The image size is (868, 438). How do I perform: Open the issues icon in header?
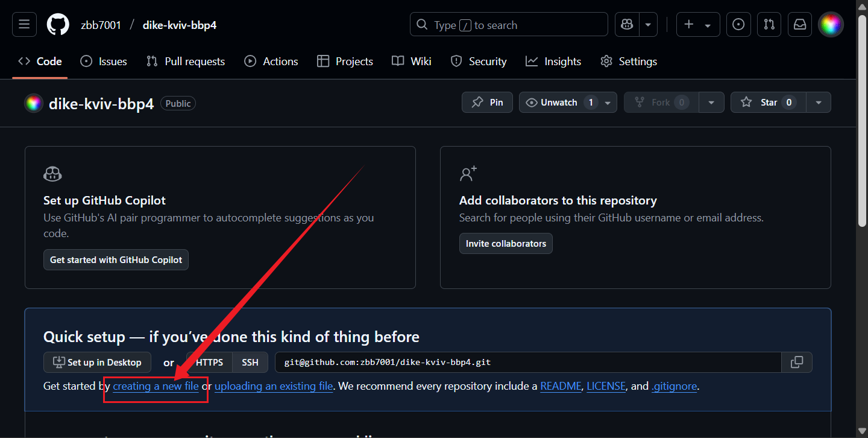(738, 25)
